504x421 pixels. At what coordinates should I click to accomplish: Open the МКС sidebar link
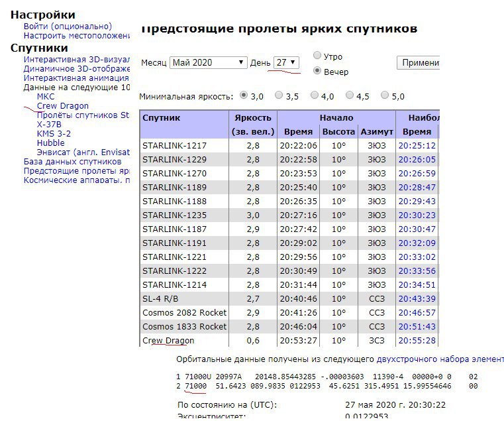click(x=46, y=97)
